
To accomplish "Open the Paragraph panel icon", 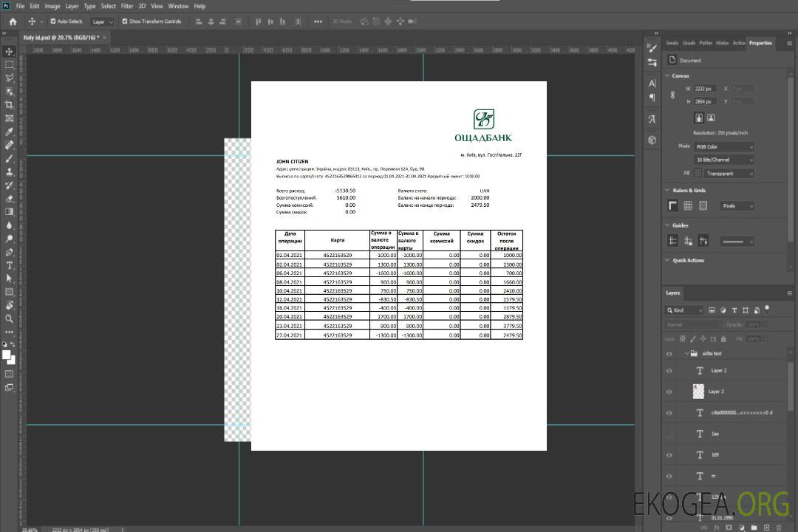I will 652,98.
